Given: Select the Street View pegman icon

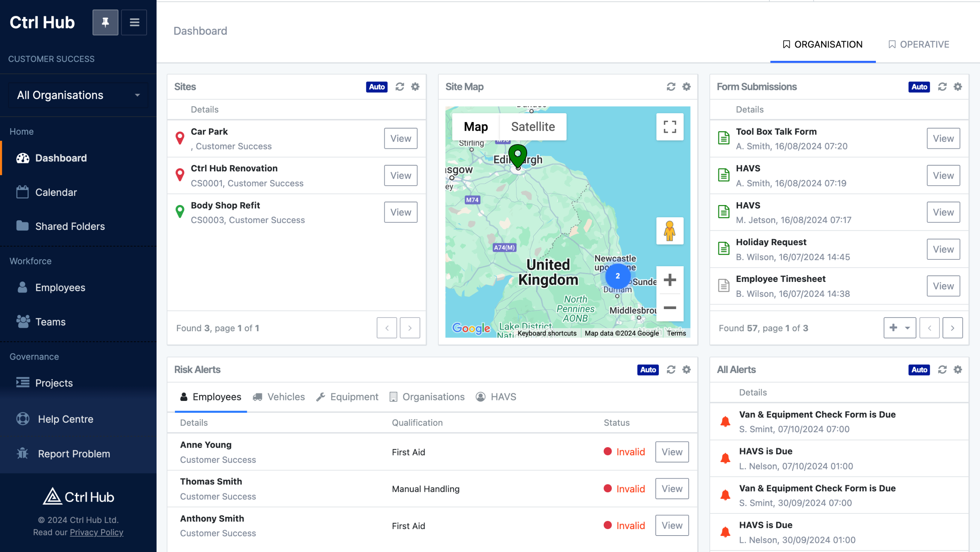Looking at the screenshot, I should coord(670,231).
